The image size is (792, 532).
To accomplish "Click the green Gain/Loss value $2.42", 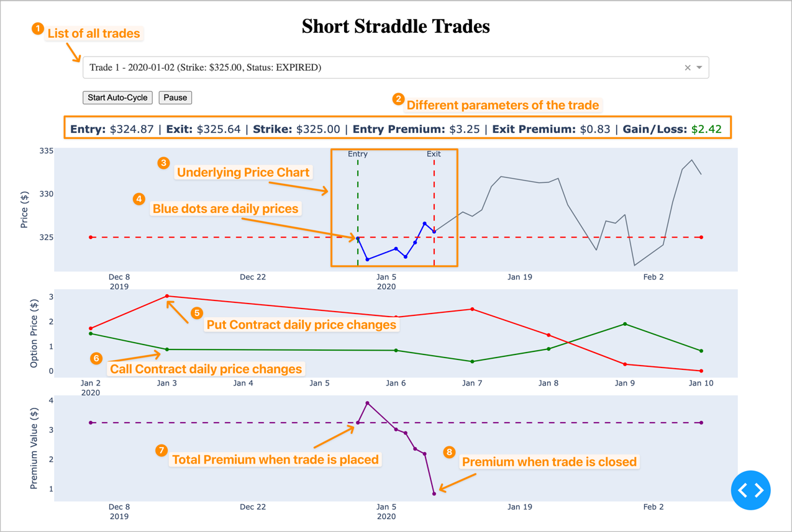I will [x=706, y=129].
